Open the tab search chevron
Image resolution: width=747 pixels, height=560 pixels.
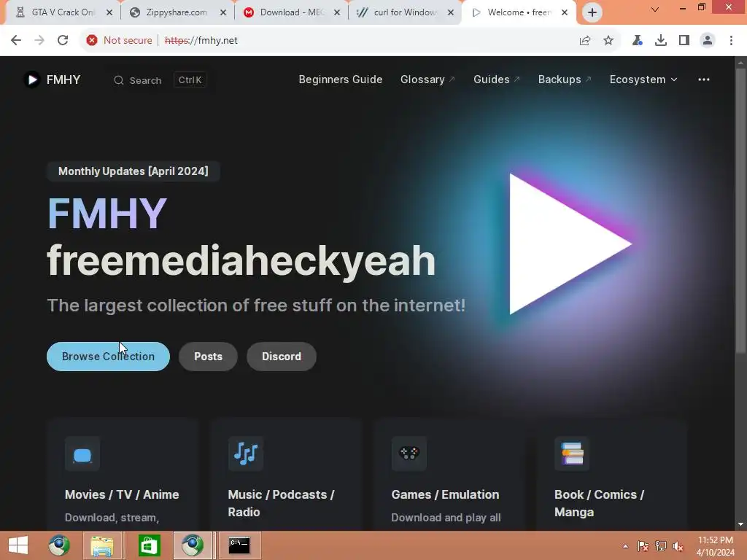click(655, 9)
